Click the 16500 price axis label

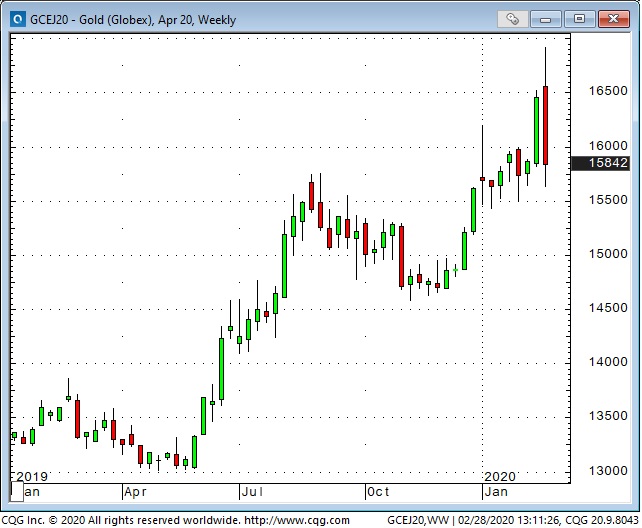pos(608,91)
